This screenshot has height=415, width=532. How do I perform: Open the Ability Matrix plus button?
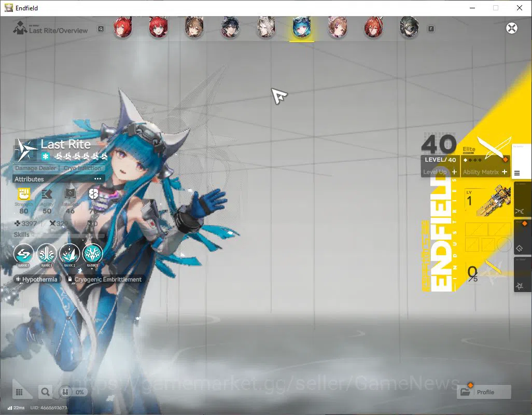tap(505, 172)
